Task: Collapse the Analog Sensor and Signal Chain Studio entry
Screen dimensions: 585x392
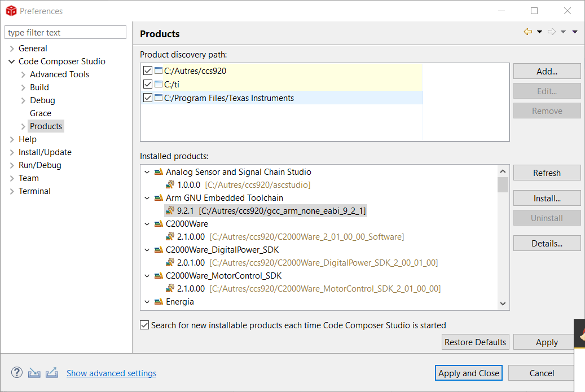Action: tap(147, 172)
